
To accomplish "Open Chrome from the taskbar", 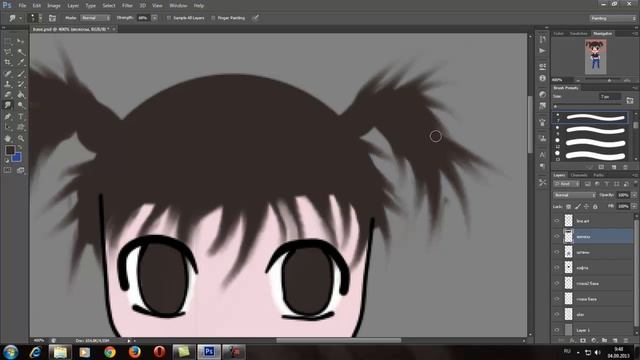I will (110, 352).
